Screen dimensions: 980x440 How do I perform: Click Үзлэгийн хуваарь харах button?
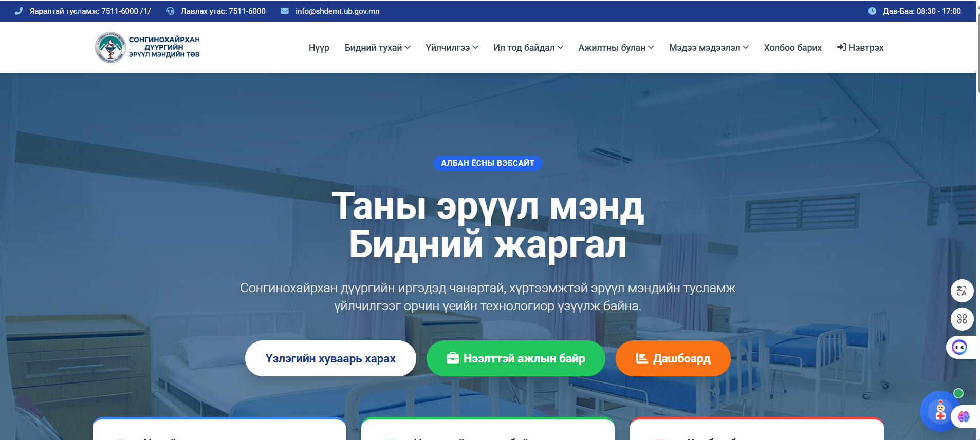pos(330,358)
